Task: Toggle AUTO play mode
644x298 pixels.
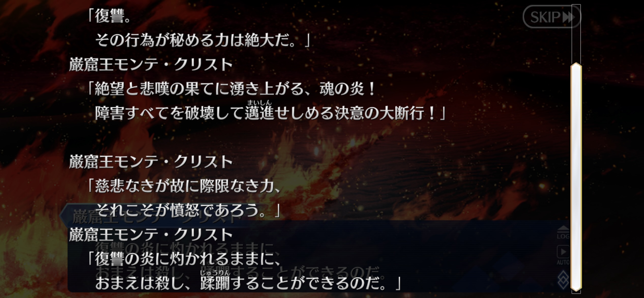Action: 563,255
